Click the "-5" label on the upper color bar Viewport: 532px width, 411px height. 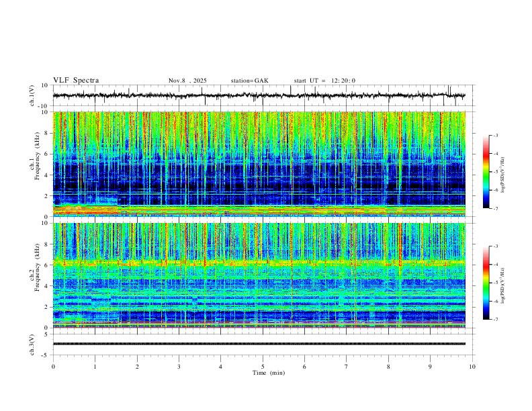[496, 172]
